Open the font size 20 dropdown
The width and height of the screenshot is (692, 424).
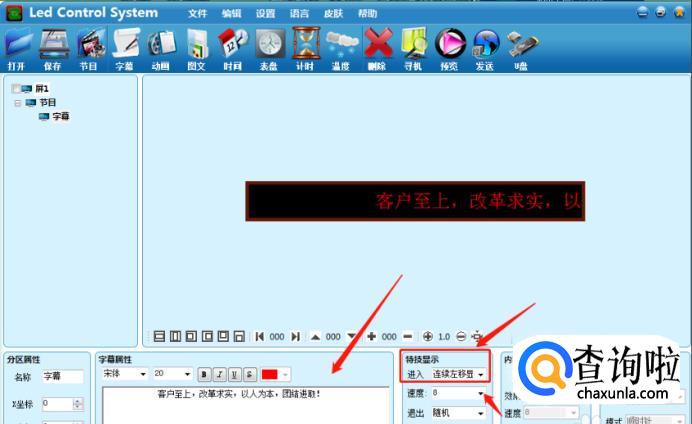point(188,374)
